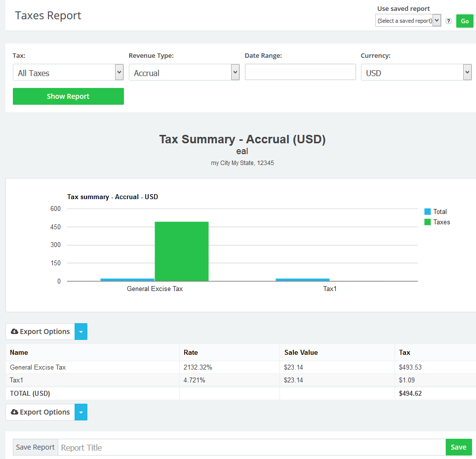The image size is (476, 459).
Task: Click the Report Title text field
Action: (251, 447)
